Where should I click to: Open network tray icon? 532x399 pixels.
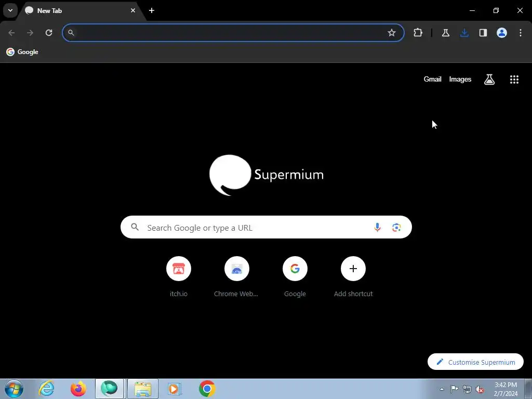tap(467, 389)
